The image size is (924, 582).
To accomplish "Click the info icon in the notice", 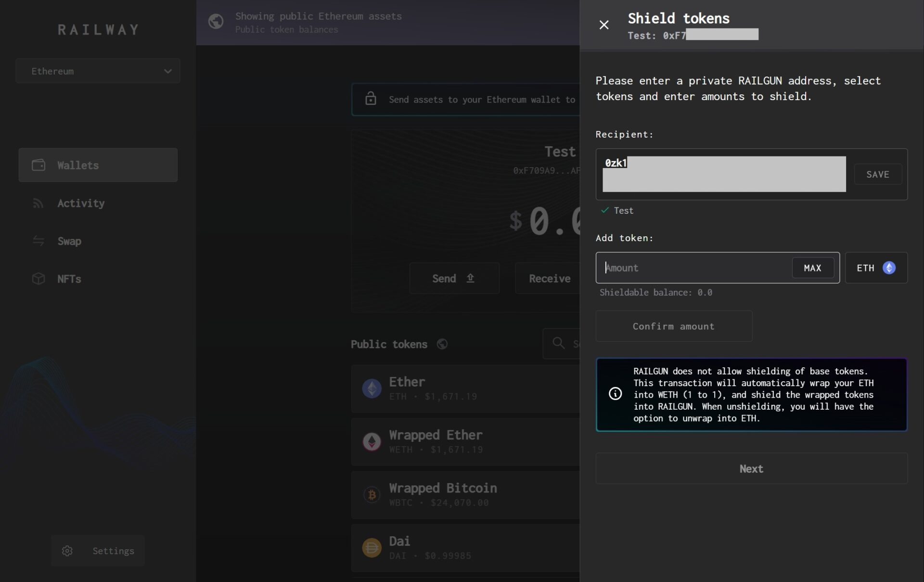I will click(615, 394).
